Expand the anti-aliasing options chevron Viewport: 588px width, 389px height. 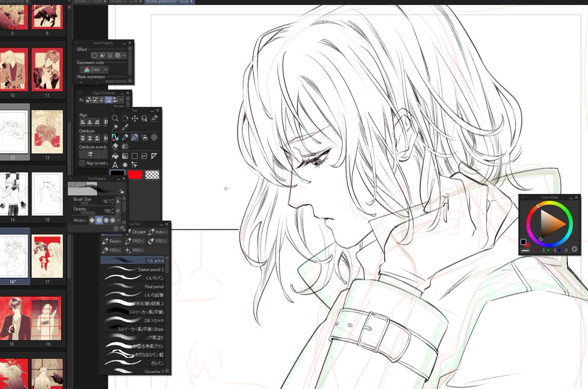(118, 220)
